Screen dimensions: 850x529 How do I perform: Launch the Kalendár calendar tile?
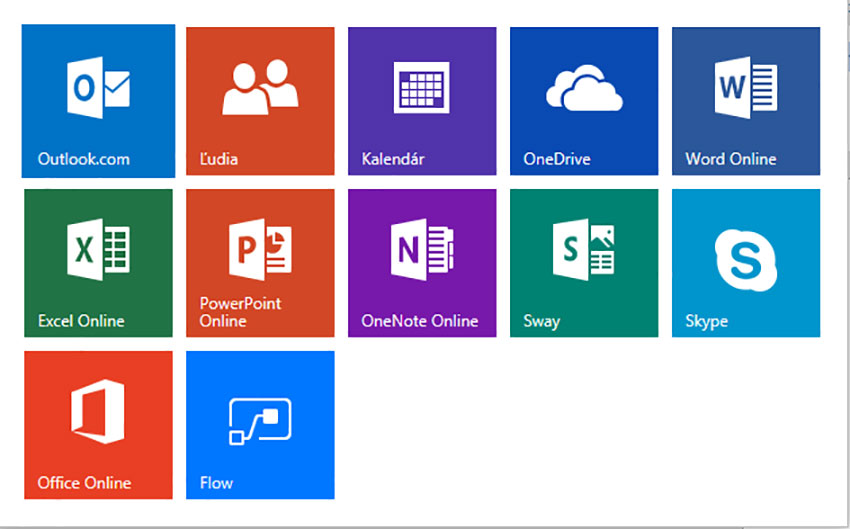point(422,101)
